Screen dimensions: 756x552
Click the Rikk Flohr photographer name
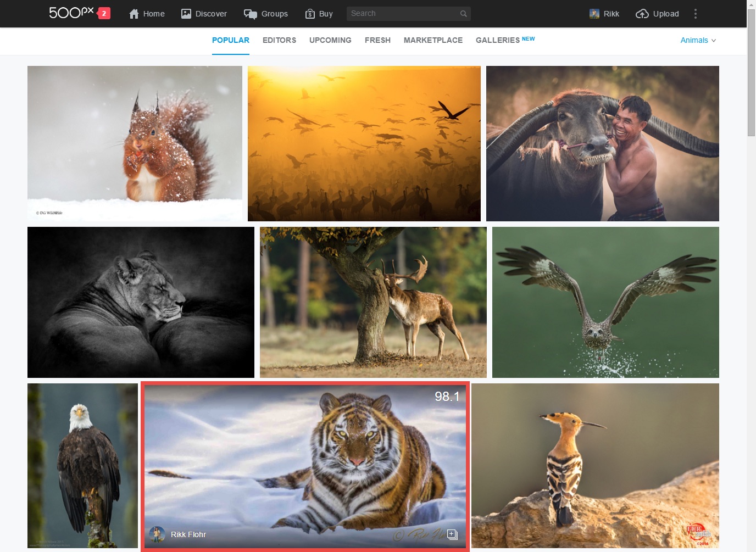[x=188, y=534]
